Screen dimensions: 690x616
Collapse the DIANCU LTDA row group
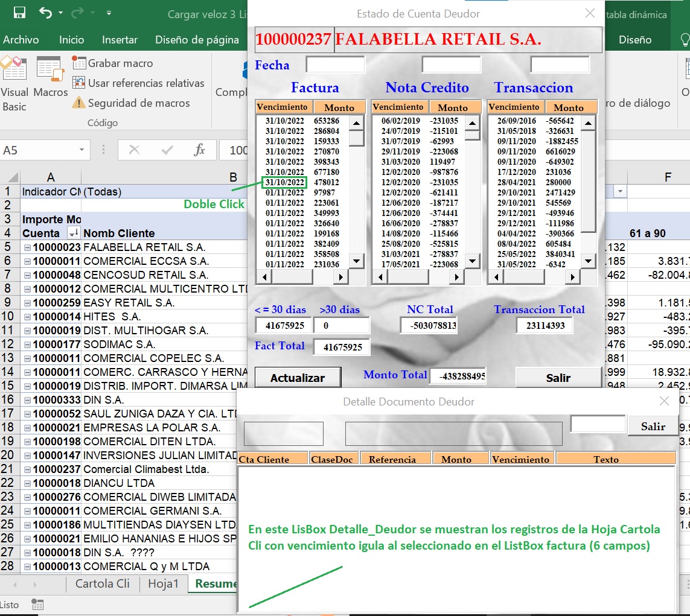pos(27,483)
